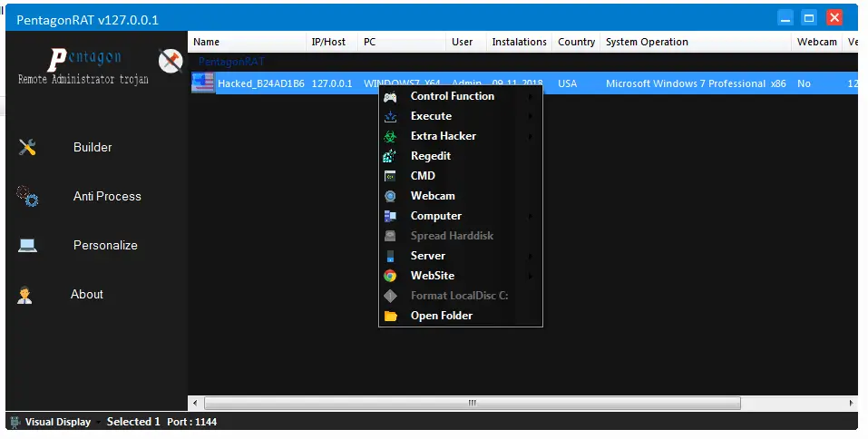Viewport: 868px width, 439px height.
Task: Click the Visual Display status bar icon
Action: pos(15,422)
